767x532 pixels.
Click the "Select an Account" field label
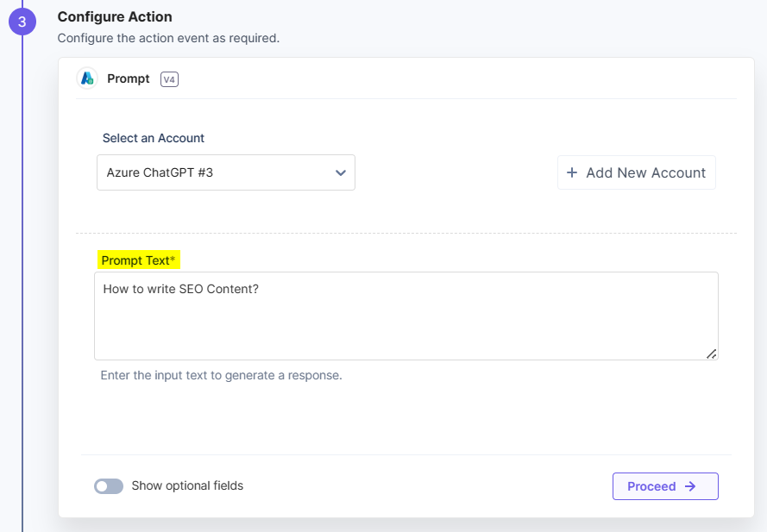[154, 138]
